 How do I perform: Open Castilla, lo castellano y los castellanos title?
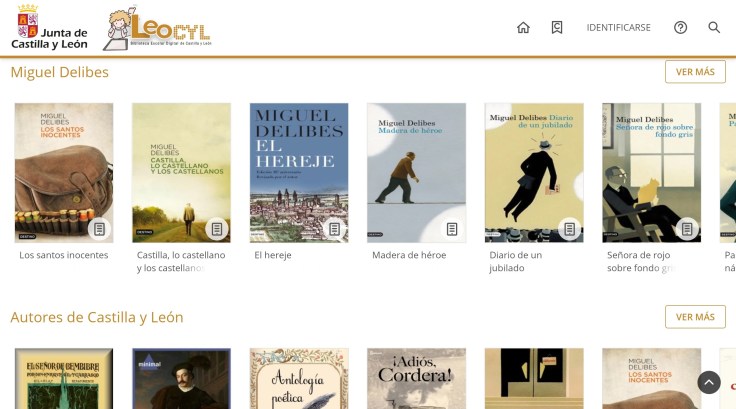[181, 262]
